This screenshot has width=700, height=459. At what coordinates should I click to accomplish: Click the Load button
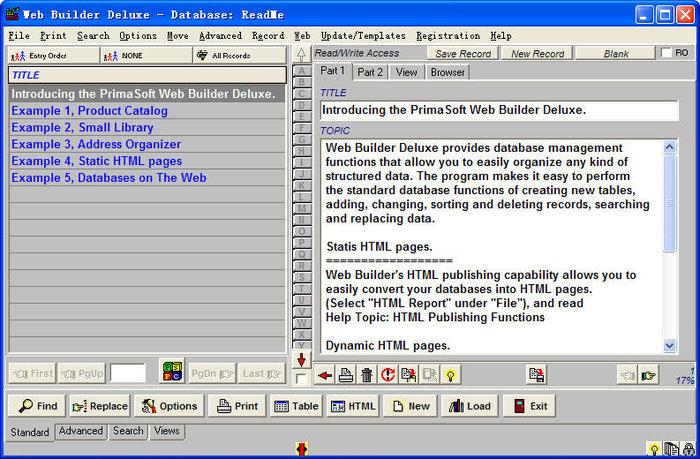[x=469, y=406]
